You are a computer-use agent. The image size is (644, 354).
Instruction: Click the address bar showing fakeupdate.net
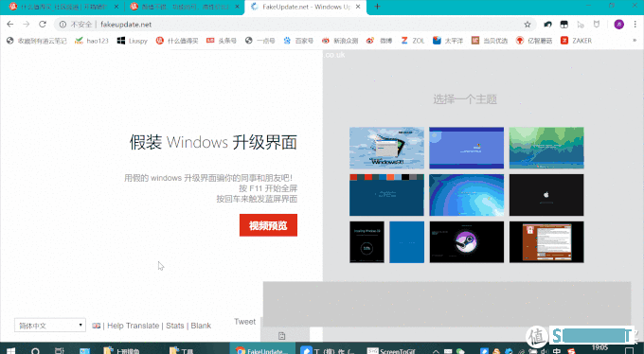click(295, 25)
